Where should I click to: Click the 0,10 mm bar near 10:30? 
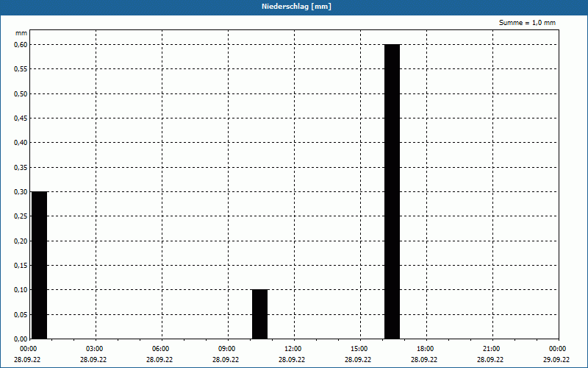260,314
